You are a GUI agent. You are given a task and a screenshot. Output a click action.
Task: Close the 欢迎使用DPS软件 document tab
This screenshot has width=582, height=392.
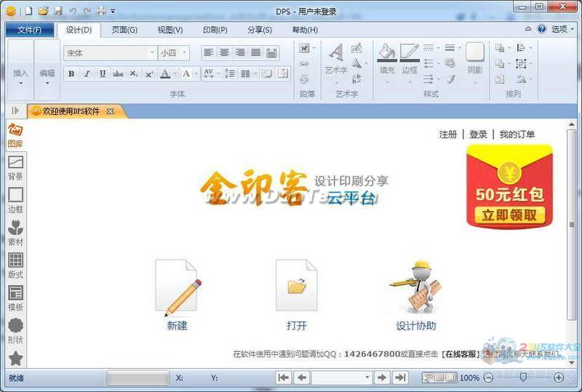pos(111,111)
